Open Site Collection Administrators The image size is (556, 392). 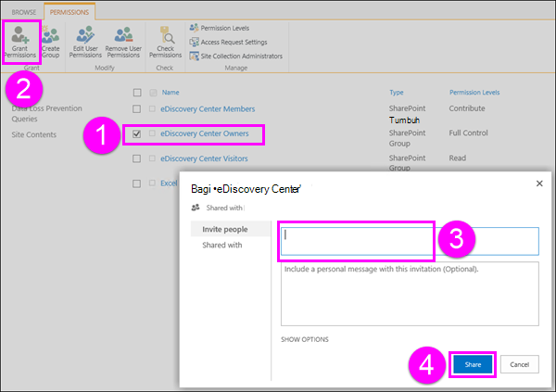(236, 56)
